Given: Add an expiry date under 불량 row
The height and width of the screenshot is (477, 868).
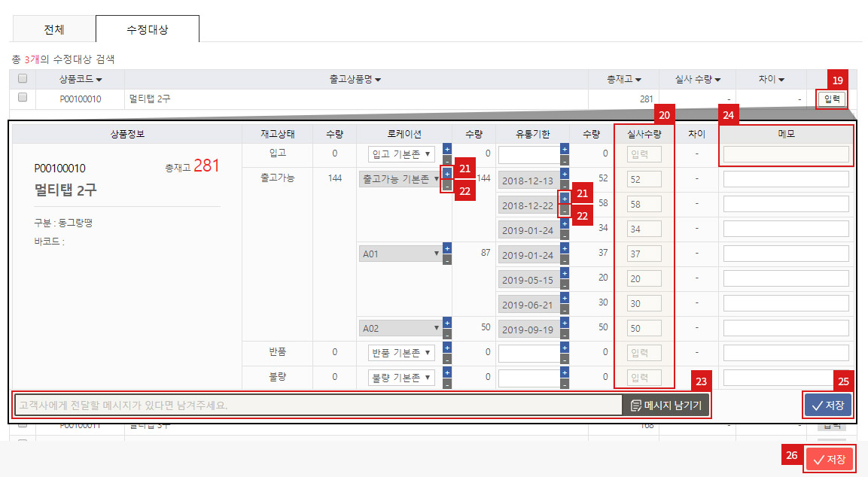Looking at the screenshot, I should [x=565, y=373].
